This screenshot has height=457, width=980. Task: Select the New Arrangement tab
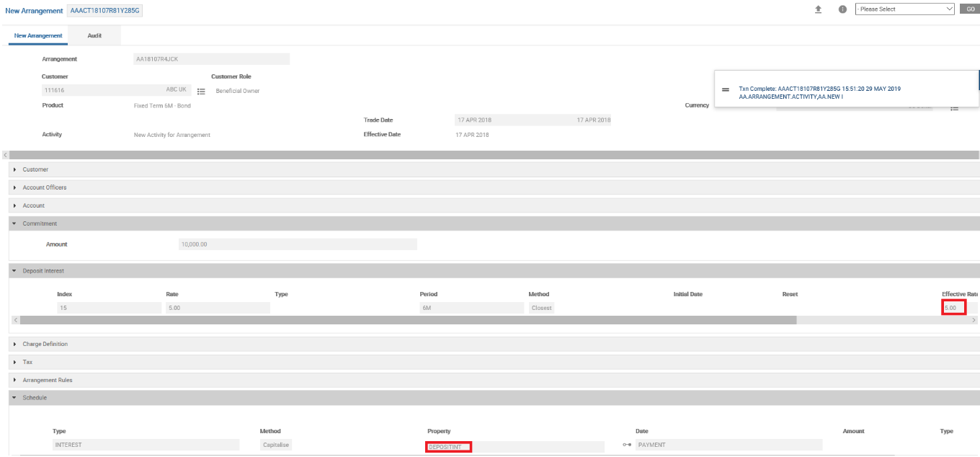click(x=38, y=35)
